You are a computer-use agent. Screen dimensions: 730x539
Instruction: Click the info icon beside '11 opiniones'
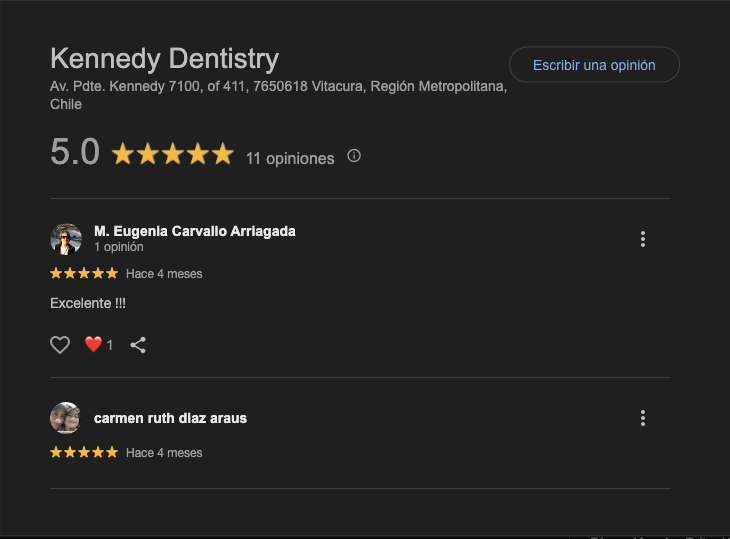354,156
